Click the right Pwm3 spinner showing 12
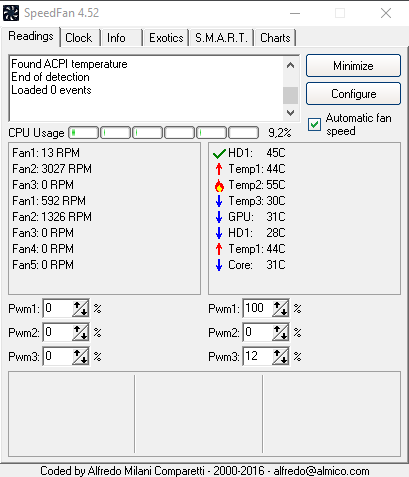The image size is (409, 477). [280, 357]
